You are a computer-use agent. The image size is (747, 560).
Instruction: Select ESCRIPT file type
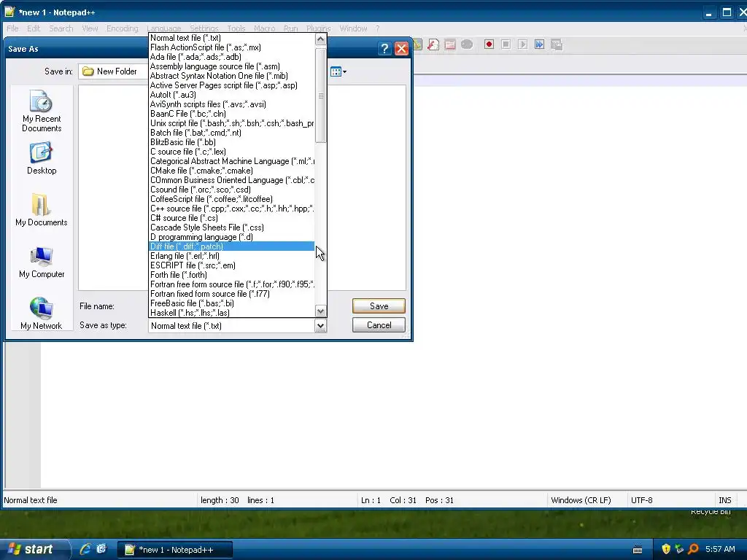(231, 265)
